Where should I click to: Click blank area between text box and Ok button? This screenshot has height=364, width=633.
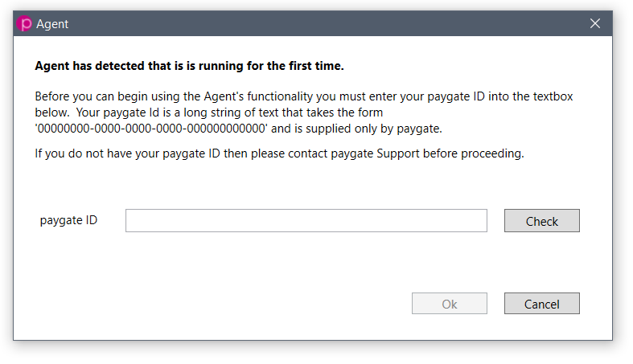[306, 262]
